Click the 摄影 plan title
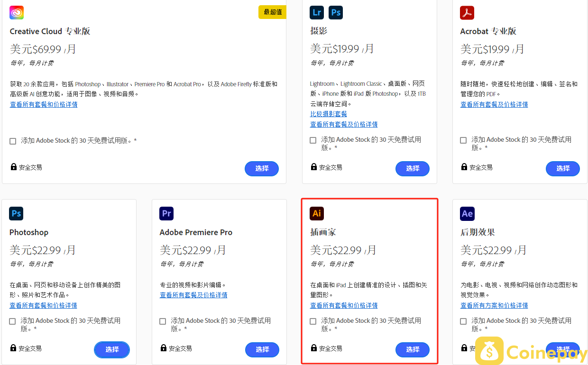 coord(319,31)
